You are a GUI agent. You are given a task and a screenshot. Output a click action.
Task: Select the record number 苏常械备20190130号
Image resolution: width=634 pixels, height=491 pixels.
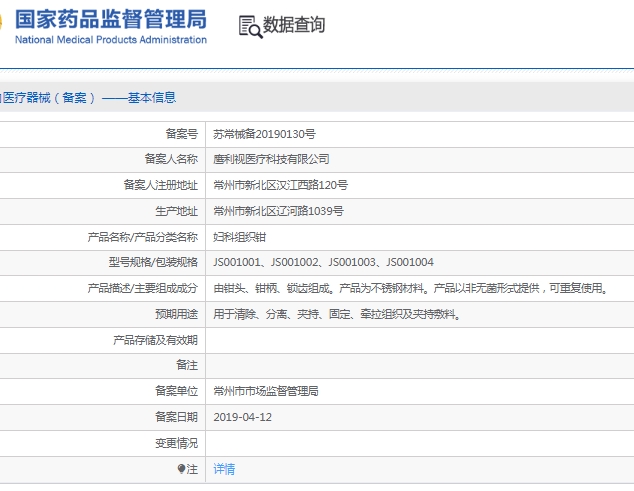[x=264, y=134]
